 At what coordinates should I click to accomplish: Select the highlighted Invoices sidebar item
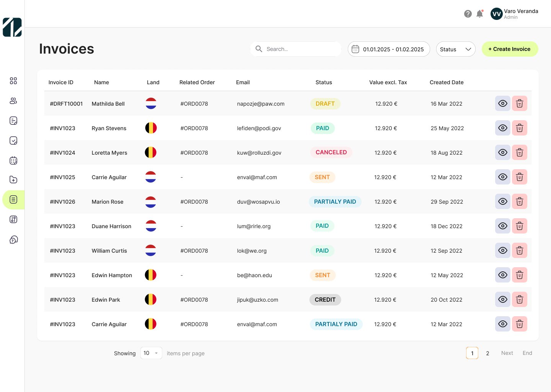tap(13, 199)
